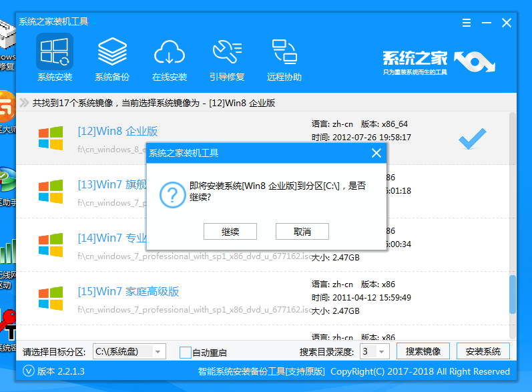Open the 搜索目录深度 dropdown
The image size is (532, 392).
[x=382, y=352]
